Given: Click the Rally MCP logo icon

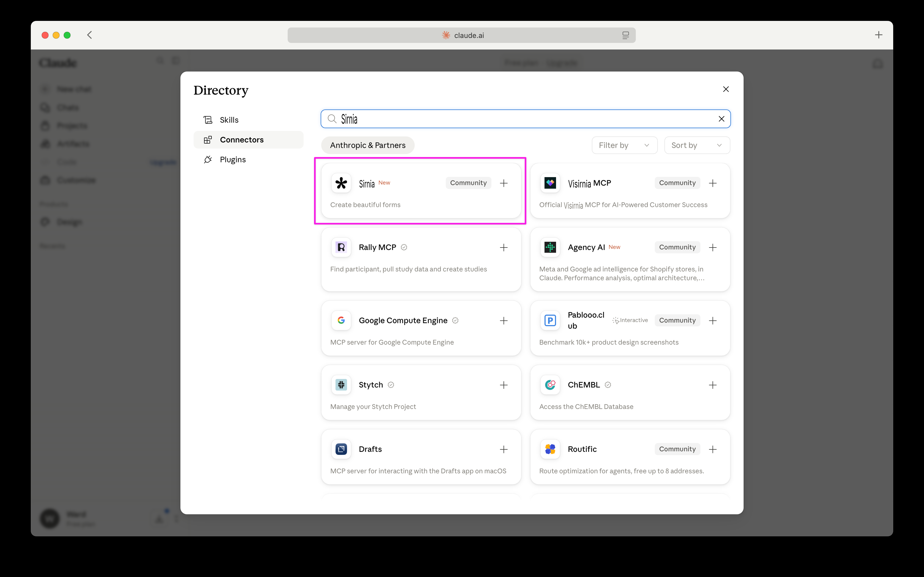Looking at the screenshot, I should point(341,248).
